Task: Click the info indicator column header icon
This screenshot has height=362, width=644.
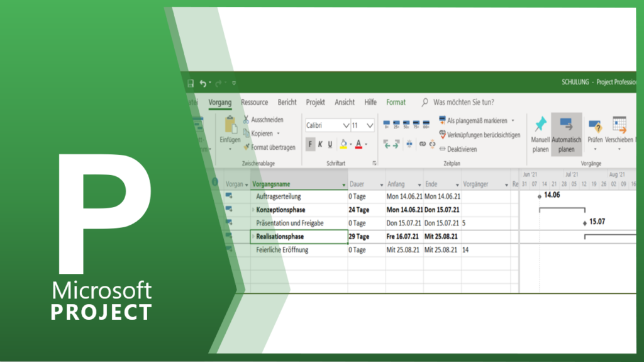Action: pos(215,181)
